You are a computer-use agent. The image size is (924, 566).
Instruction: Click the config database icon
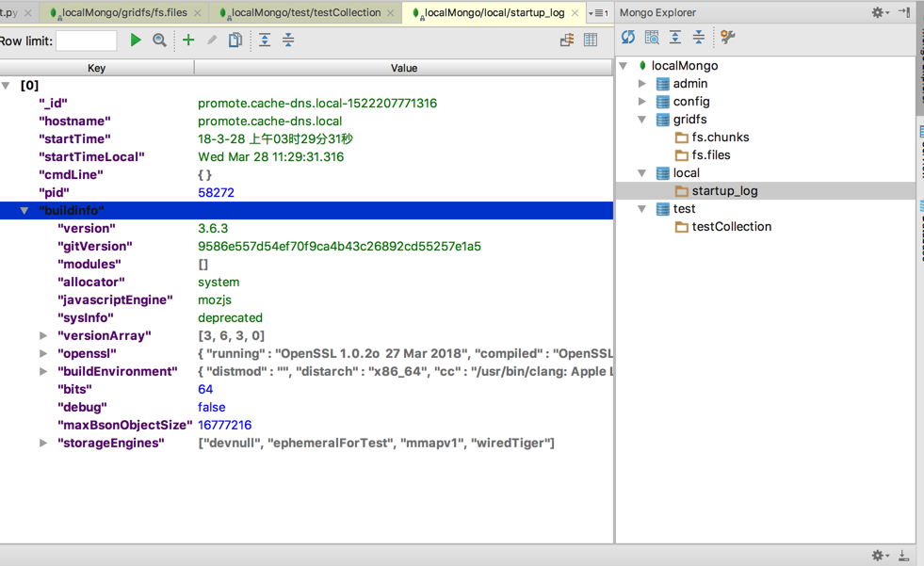coord(663,102)
